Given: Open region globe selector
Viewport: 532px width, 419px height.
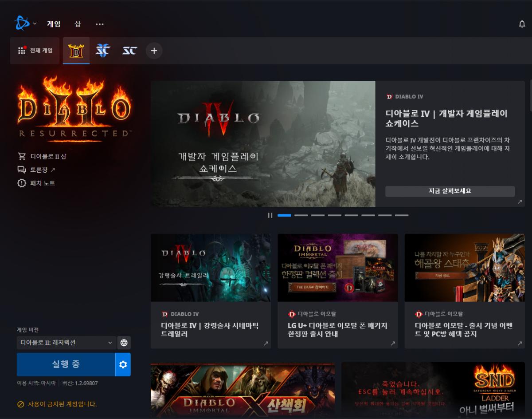Looking at the screenshot, I should (x=124, y=343).
